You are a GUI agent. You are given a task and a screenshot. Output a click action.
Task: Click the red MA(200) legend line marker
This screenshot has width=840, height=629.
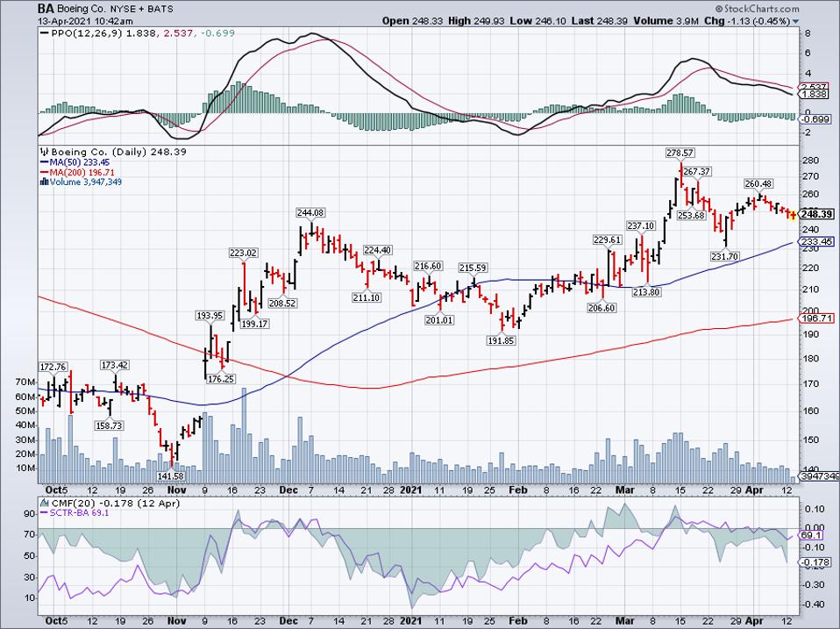pos(45,173)
